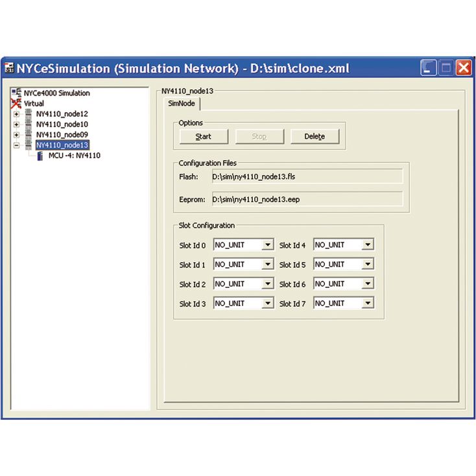Open the Slot Id 2 unit dropdown
The image size is (476, 476).
[267, 283]
